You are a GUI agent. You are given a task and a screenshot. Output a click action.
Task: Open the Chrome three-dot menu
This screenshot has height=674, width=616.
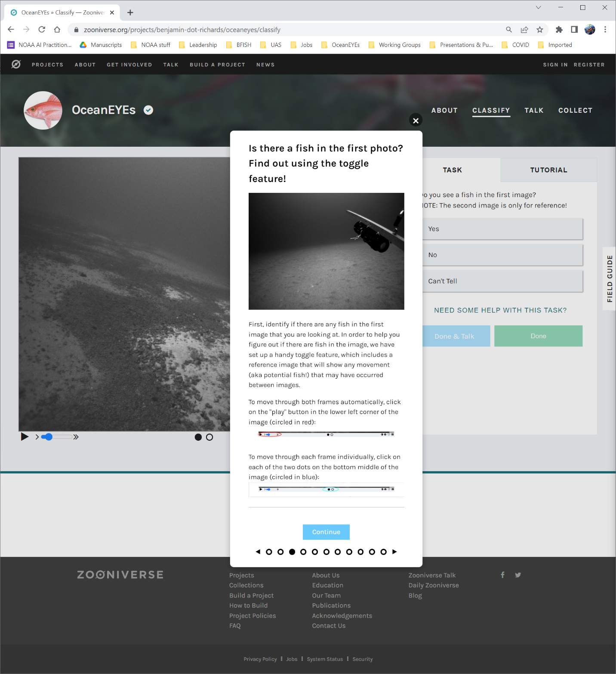[605, 29]
